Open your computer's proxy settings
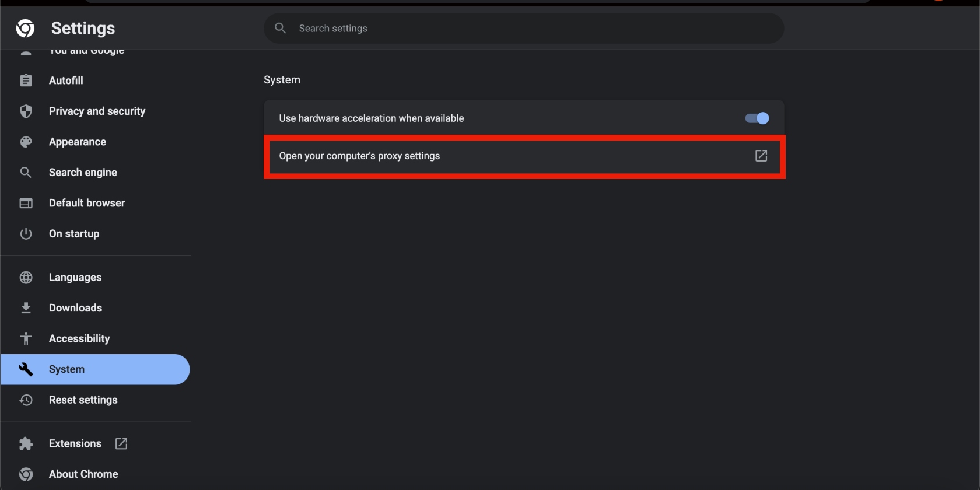The image size is (980, 490). coord(524,156)
